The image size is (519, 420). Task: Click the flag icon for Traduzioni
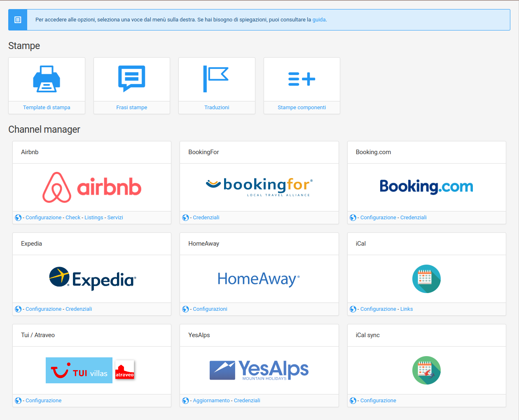pos(216,79)
